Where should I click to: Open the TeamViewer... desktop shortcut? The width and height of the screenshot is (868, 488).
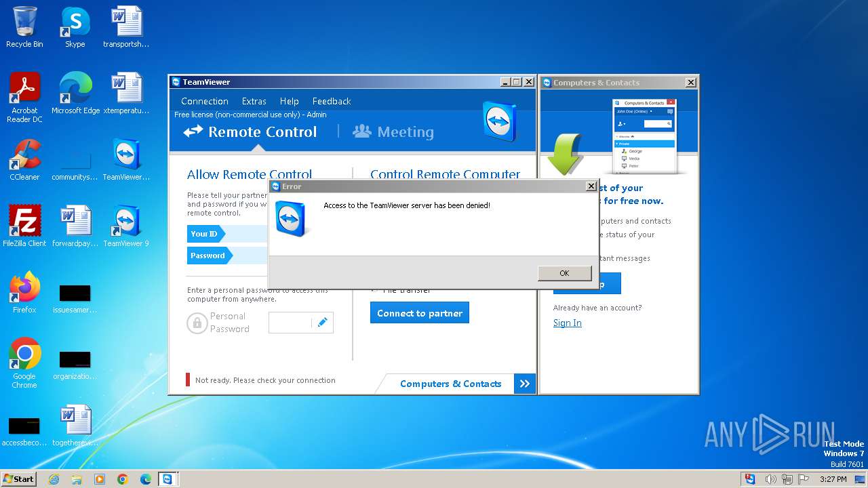tap(126, 161)
